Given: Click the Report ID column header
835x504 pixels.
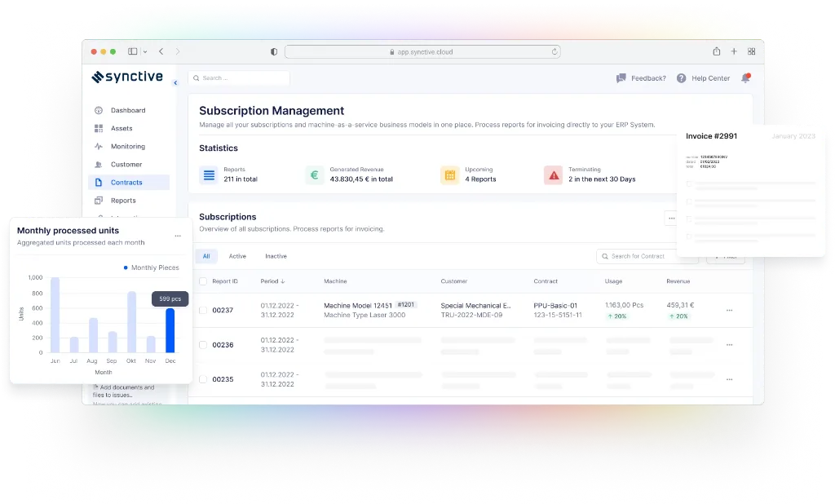Looking at the screenshot, I should coord(225,281).
